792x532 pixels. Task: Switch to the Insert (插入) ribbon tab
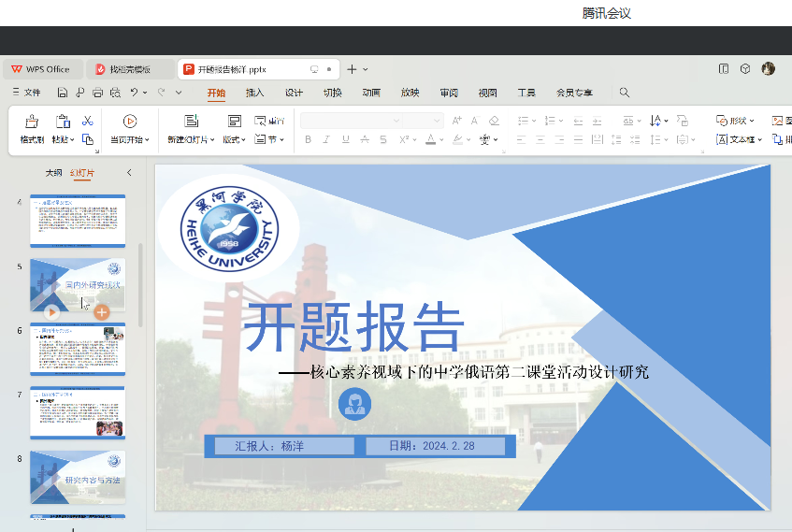pos(254,93)
